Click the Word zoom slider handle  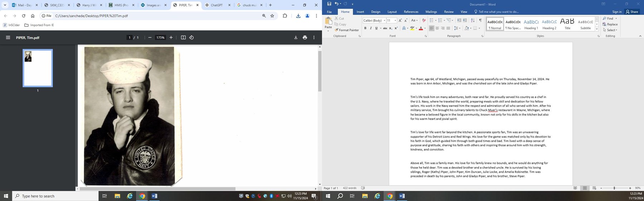pyautogui.click(x=614, y=188)
